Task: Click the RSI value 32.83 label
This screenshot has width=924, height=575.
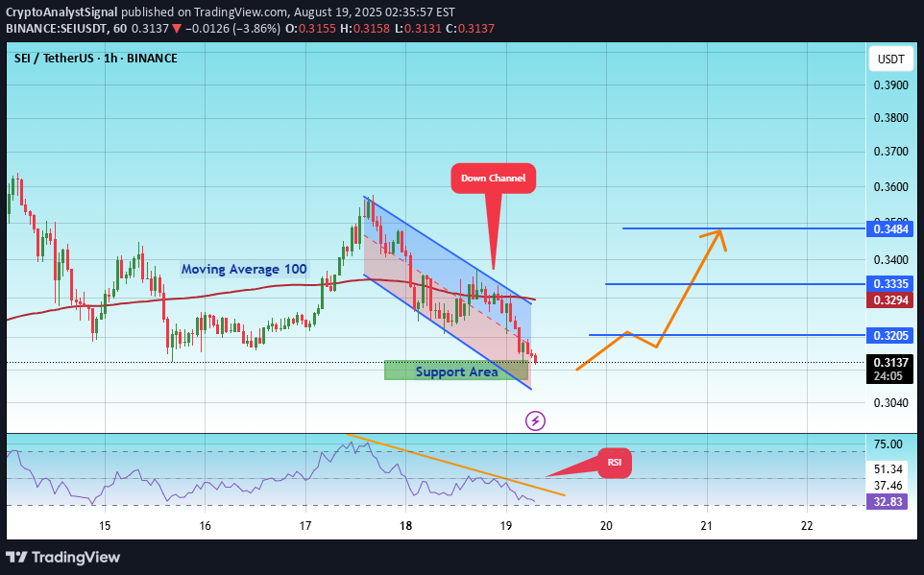Action: click(x=887, y=502)
